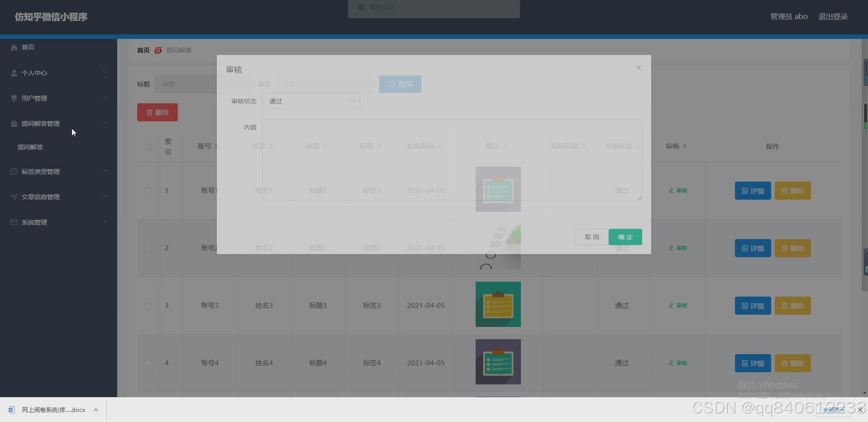The width and height of the screenshot is (868, 422).
Task: Click the 确定 button in the 审核 dialog
Action: coord(625,237)
